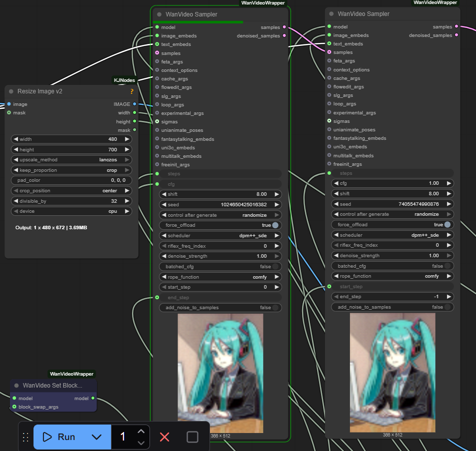
Task: Click mask input port on Resize Image
Action: (9, 112)
